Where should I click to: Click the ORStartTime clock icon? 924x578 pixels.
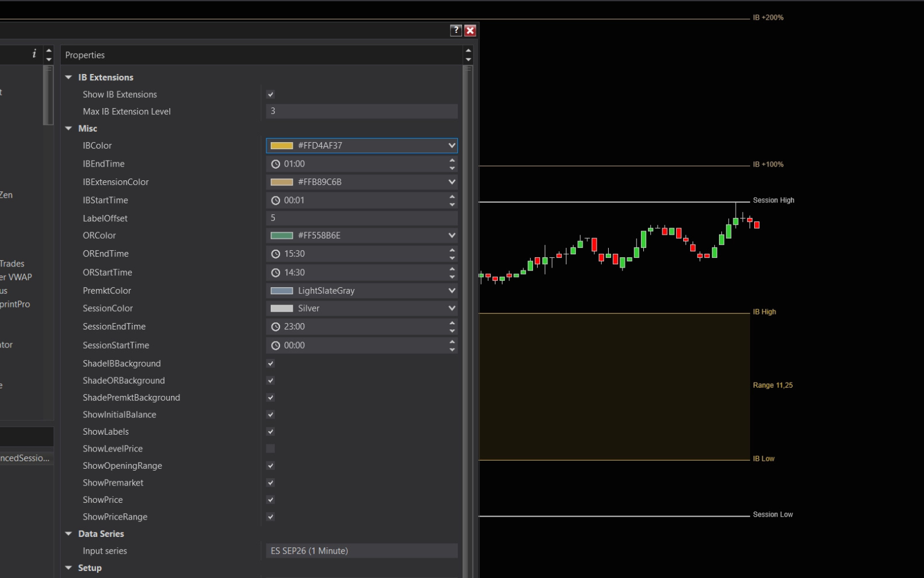point(275,273)
